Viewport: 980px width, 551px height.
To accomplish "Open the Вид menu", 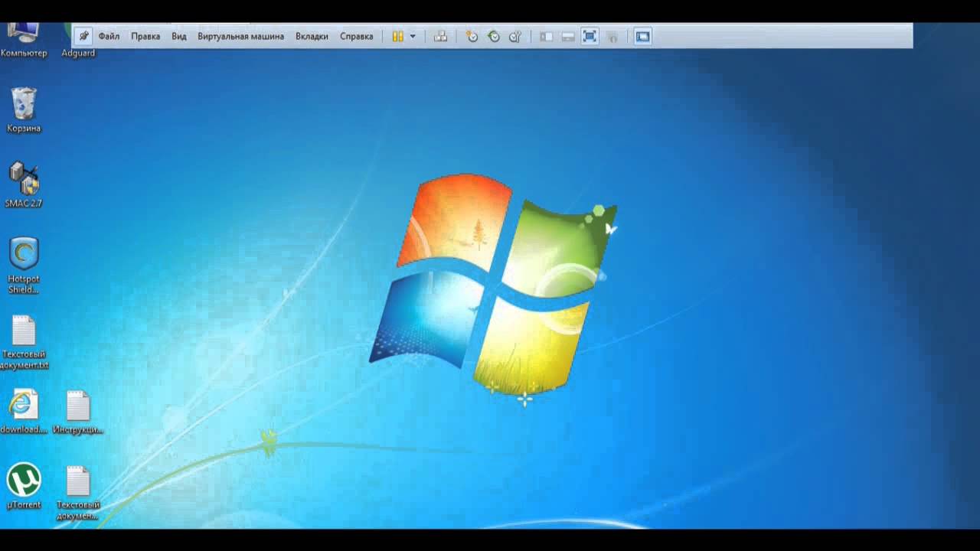I will (x=179, y=36).
